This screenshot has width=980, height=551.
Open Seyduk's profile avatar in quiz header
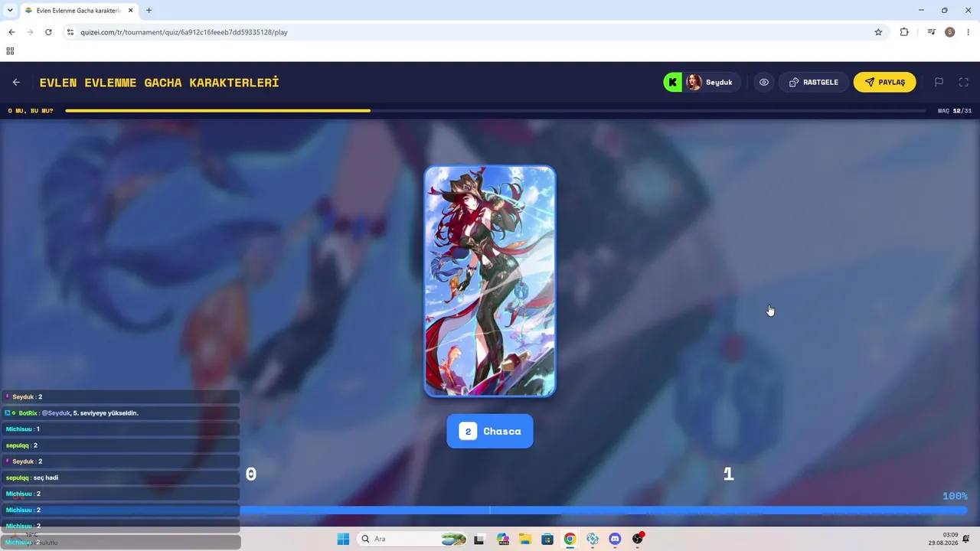pos(694,82)
